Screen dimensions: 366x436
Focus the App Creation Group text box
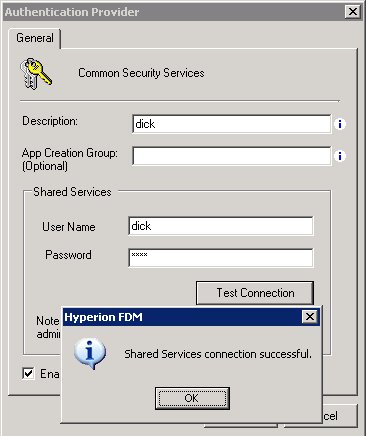[x=232, y=156]
